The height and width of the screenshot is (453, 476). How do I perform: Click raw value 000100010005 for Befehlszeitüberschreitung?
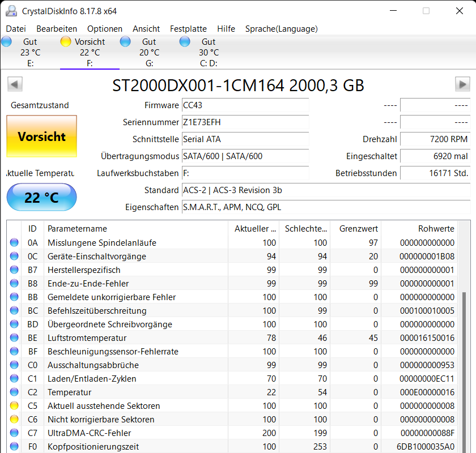click(427, 311)
